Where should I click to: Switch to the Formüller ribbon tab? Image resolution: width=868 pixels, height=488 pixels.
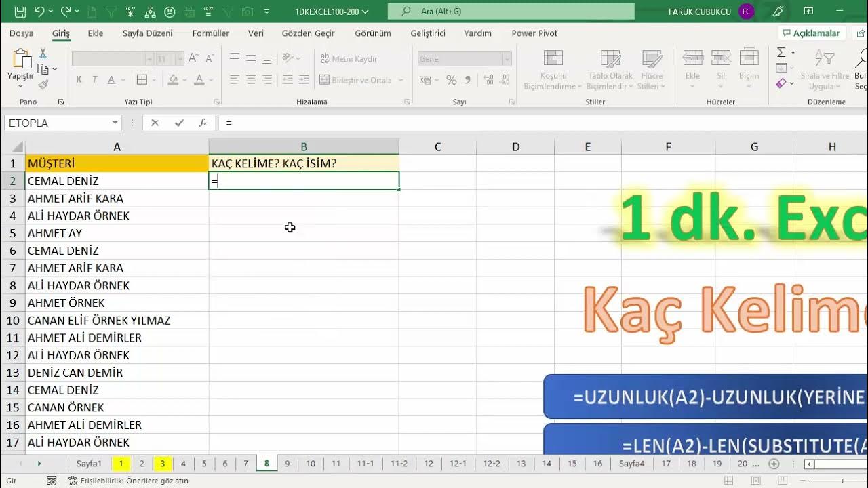211,33
